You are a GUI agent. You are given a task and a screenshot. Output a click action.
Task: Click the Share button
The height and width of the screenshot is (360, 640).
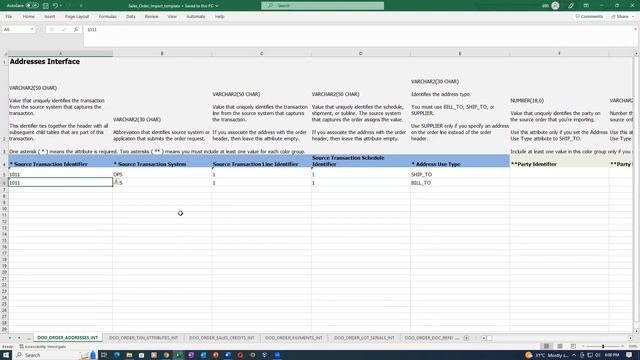click(620, 17)
